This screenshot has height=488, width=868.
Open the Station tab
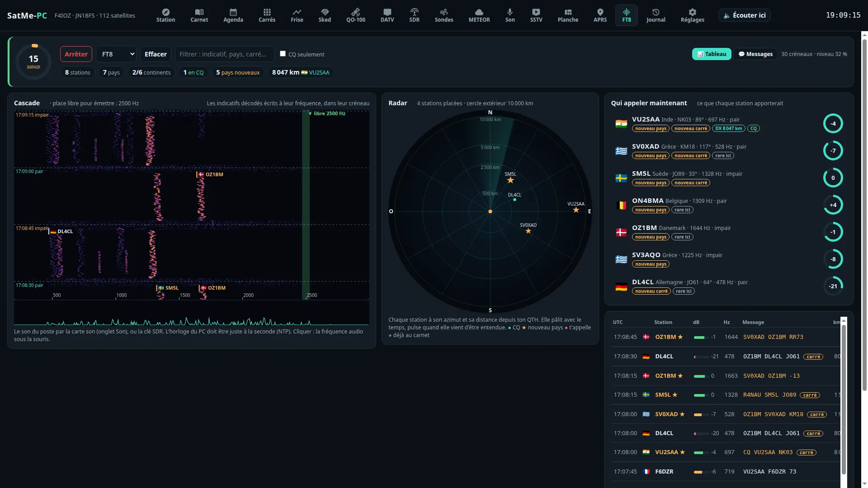165,15
